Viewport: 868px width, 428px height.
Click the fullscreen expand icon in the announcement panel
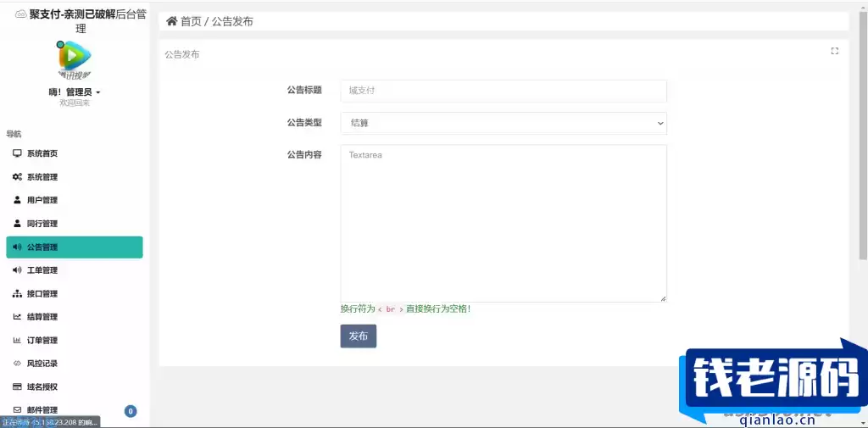pos(835,51)
